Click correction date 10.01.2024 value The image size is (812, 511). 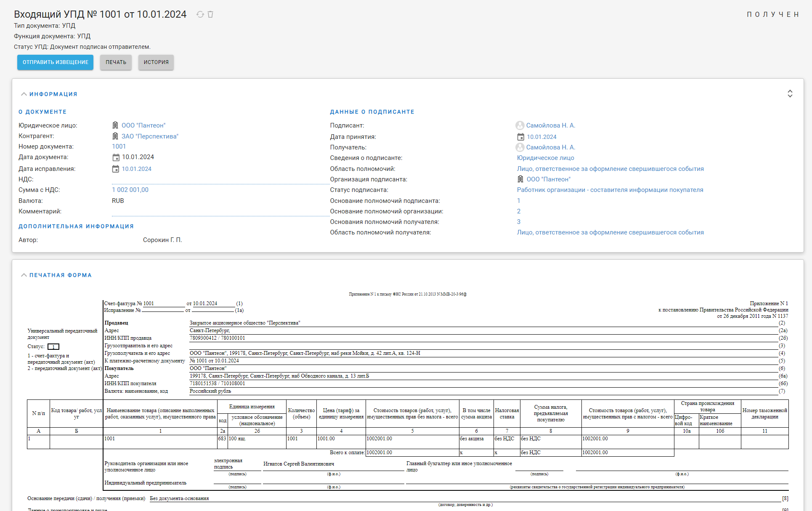(137, 169)
